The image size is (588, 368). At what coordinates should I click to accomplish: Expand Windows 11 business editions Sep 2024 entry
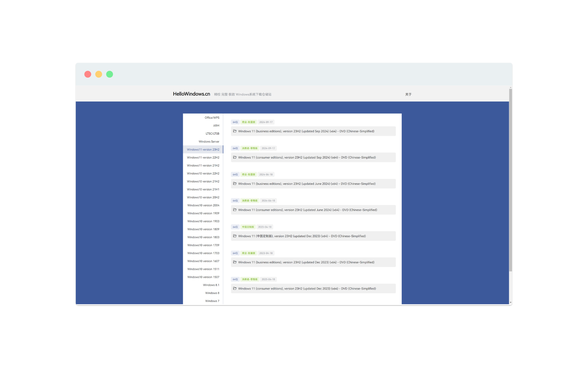tap(306, 131)
